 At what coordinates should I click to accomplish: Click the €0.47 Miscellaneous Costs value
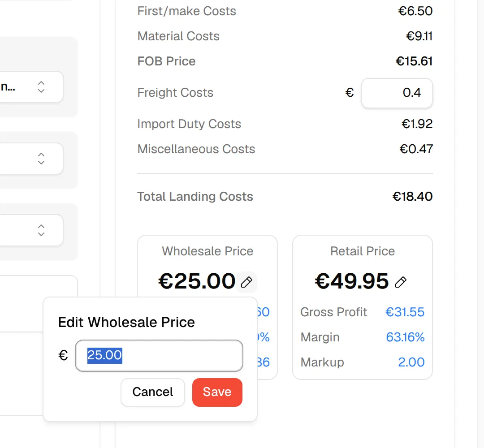tap(416, 149)
